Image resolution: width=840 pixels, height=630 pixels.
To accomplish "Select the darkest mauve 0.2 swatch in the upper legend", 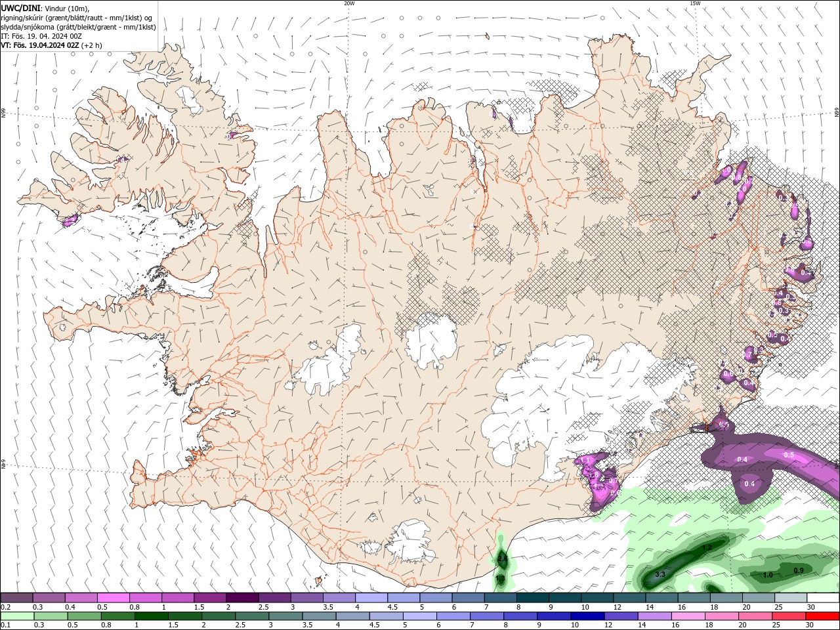I will click(16, 598).
